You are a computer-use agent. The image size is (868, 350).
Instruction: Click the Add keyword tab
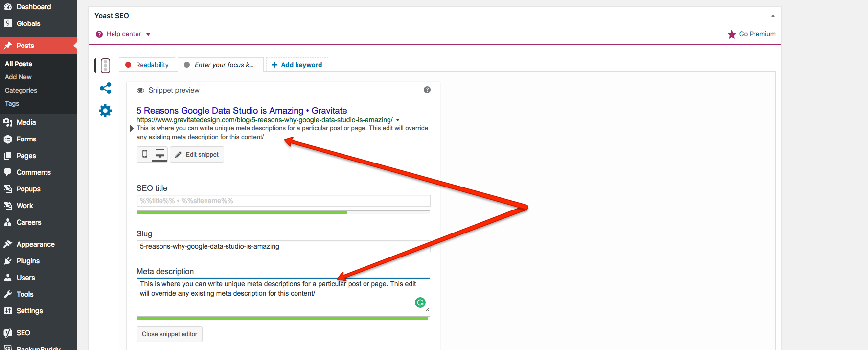point(297,65)
